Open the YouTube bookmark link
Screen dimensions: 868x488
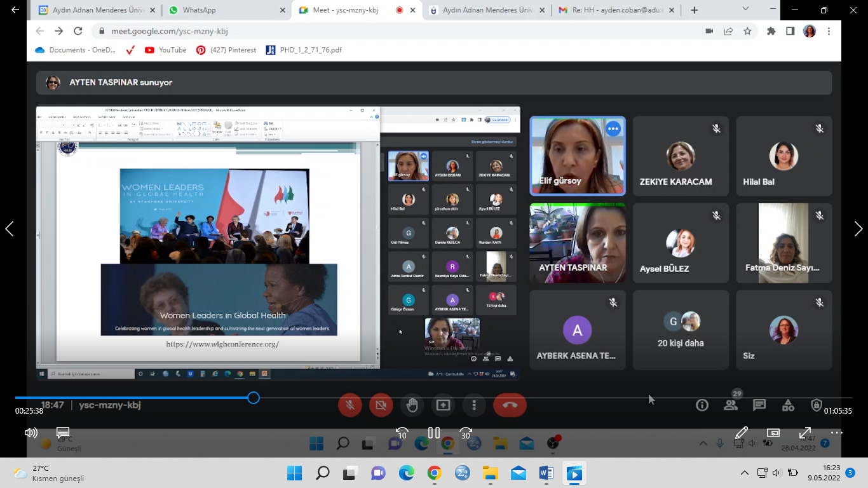[166, 50]
